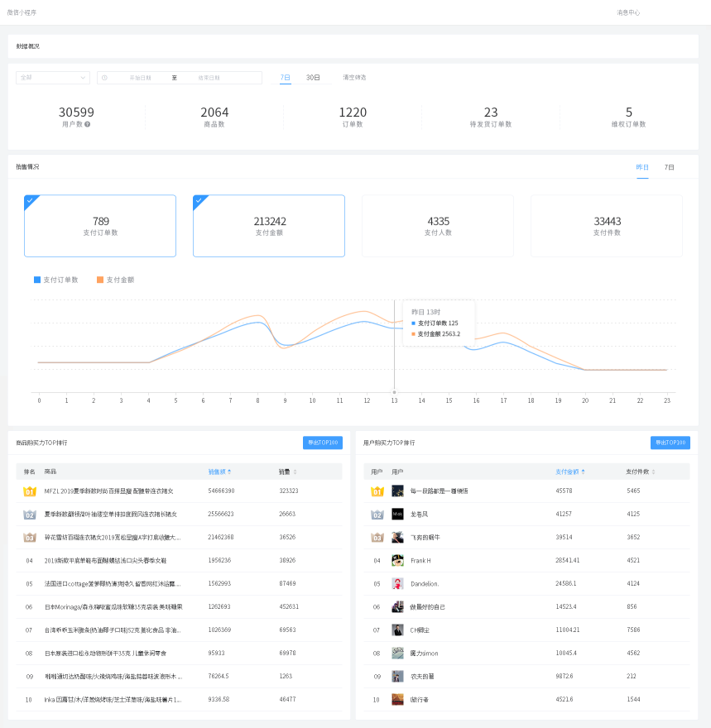Click the 23 待发货订单数 statistic
The height and width of the screenshot is (728, 711).
tap(490, 117)
